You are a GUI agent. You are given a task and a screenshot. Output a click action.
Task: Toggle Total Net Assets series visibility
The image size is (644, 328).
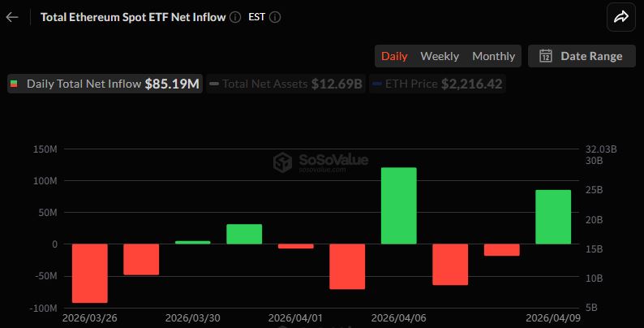pos(286,84)
